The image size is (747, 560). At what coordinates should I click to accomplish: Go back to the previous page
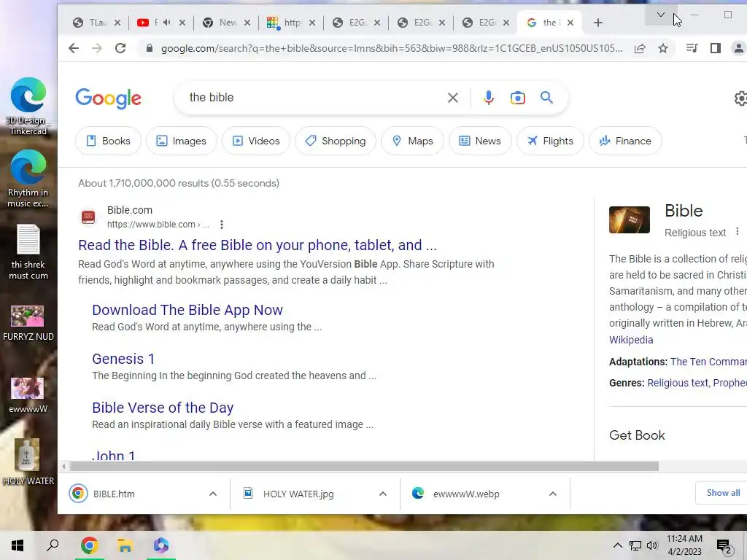click(x=74, y=48)
